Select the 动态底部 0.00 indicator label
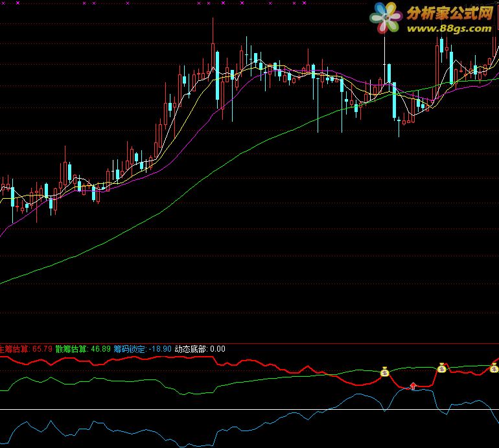Viewport: 499px width, 448px height. tap(200, 349)
